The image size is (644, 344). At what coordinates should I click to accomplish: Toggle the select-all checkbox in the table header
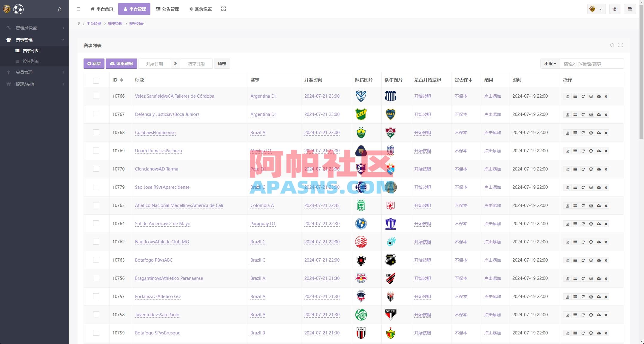click(x=96, y=80)
